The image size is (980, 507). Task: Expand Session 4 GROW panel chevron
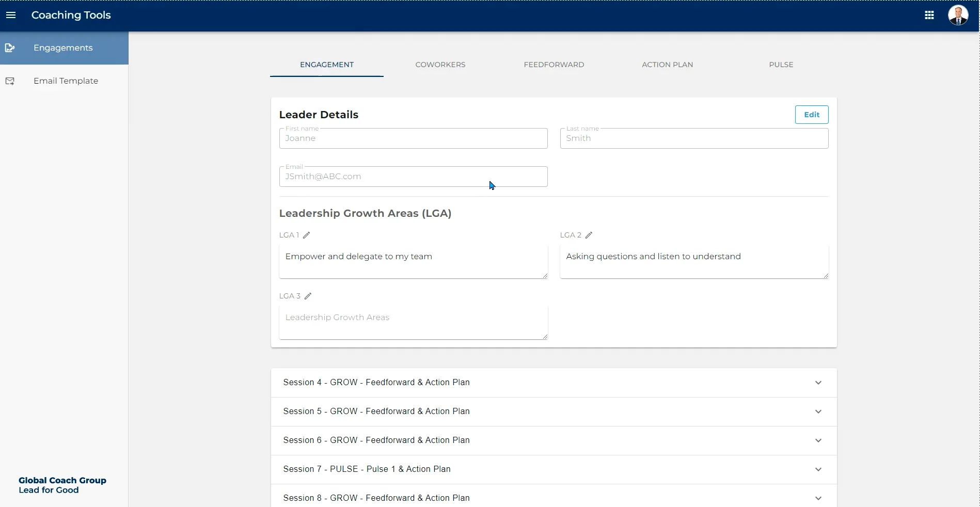click(x=818, y=383)
